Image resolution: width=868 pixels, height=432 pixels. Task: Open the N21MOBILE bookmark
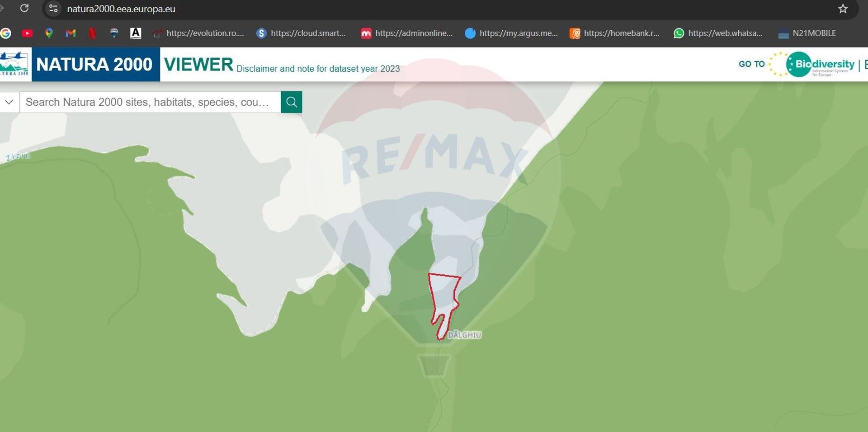pos(807,33)
